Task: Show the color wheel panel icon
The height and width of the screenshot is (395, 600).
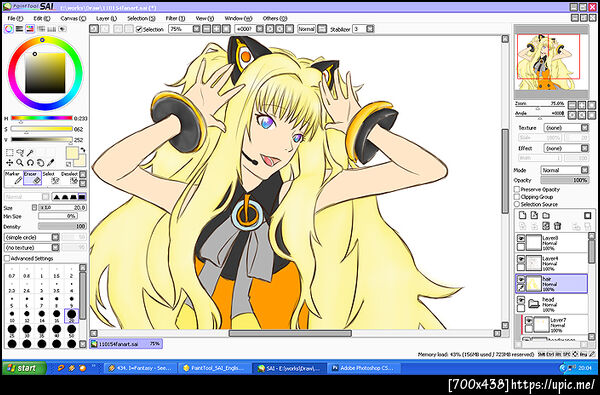Action: [x=8, y=29]
